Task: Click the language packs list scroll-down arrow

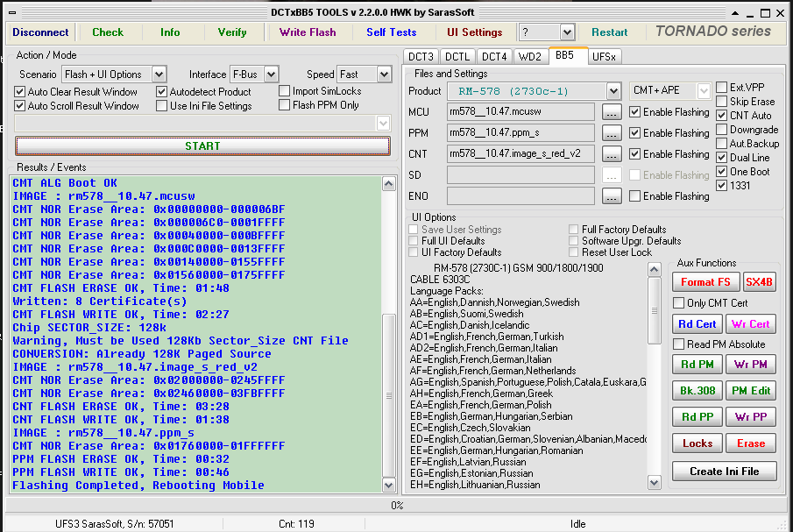Action: (654, 482)
